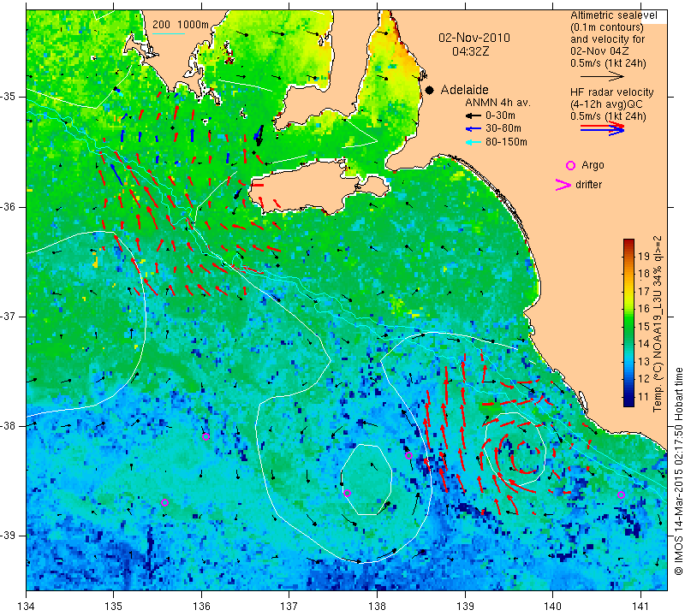Click the Argo float inside the small eddy contour
The width and height of the screenshot is (685, 616).
pos(348,494)
